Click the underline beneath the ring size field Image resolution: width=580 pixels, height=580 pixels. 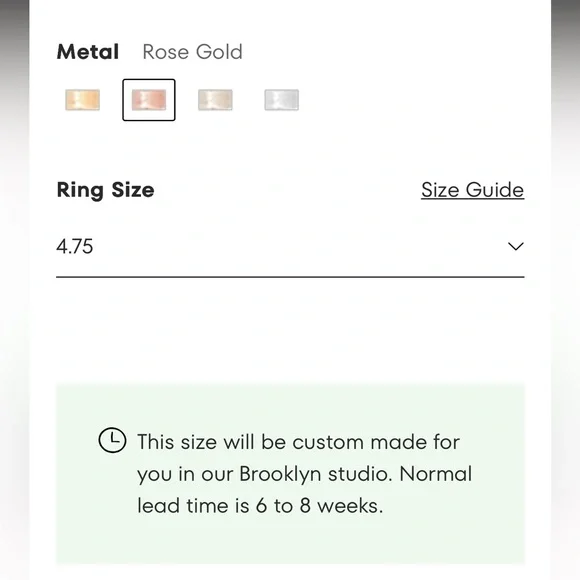tap(290, 276)
